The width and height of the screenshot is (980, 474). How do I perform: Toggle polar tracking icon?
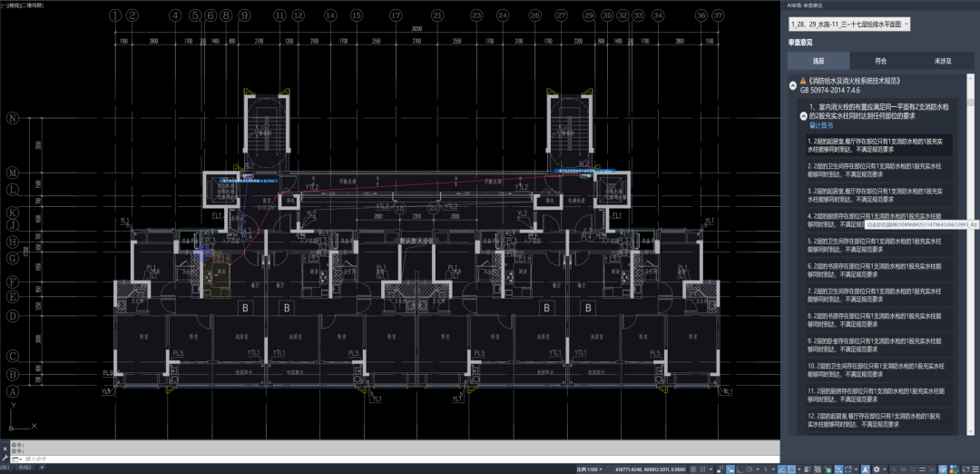[x=750, y=469]
